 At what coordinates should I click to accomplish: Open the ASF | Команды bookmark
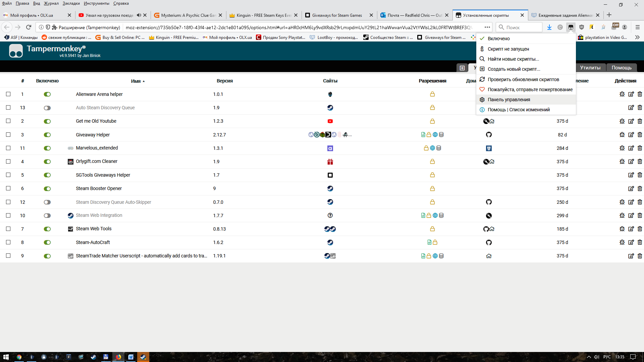[x=21, y=37]
